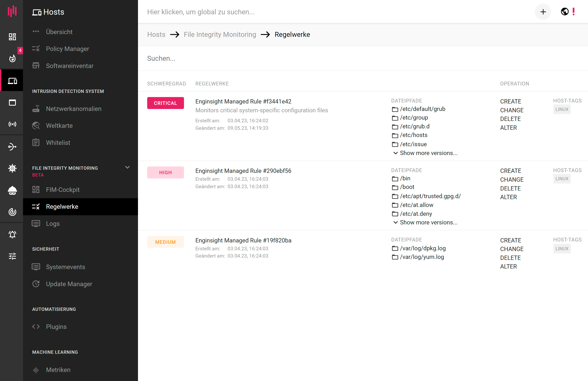Click the File Integrity Monitoring breadcrumb

coord(220,34)
